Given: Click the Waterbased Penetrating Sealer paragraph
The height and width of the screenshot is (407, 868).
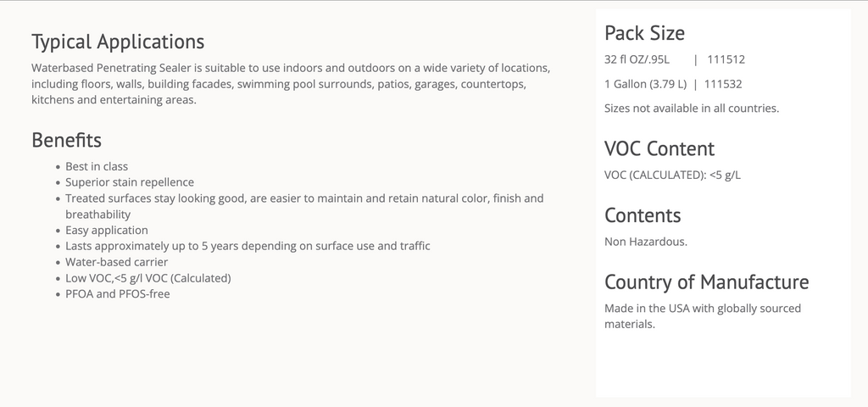Looking at the screenshot, I should coord(291,84).
